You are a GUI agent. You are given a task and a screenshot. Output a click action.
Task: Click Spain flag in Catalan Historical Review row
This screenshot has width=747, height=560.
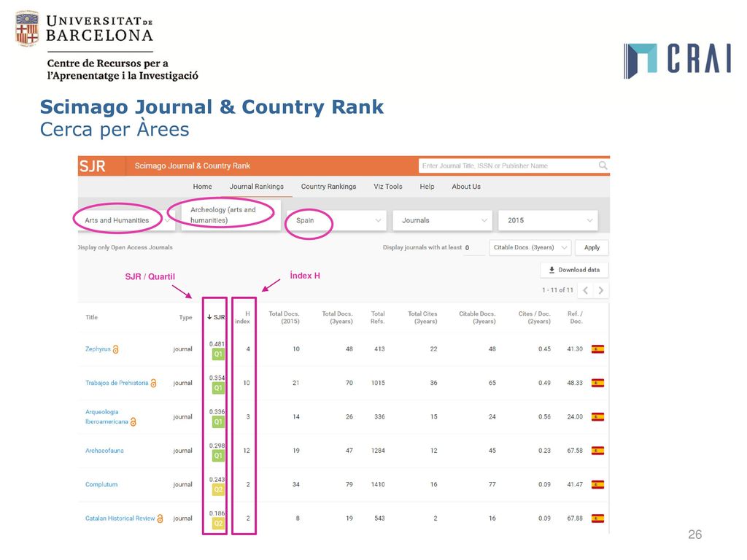(597, 518)
